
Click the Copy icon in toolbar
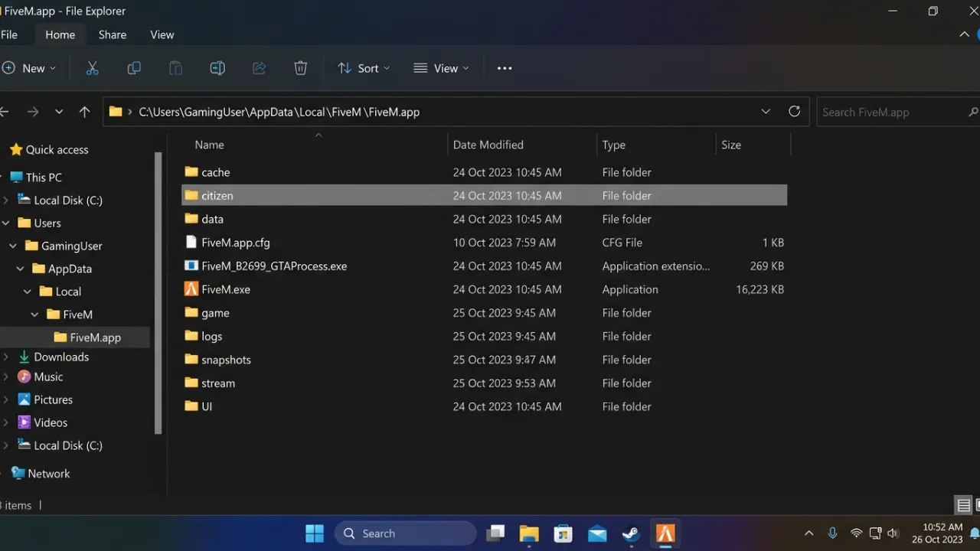pos(134,68)
